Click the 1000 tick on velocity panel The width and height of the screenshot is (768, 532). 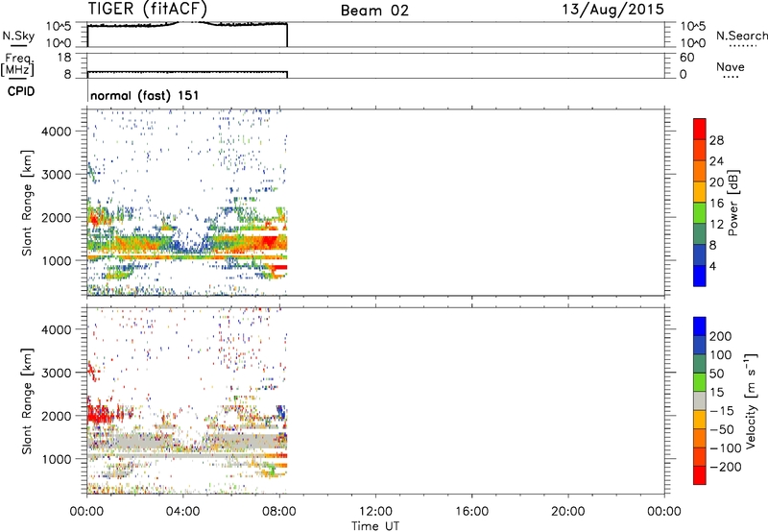(x=57, y=459)
